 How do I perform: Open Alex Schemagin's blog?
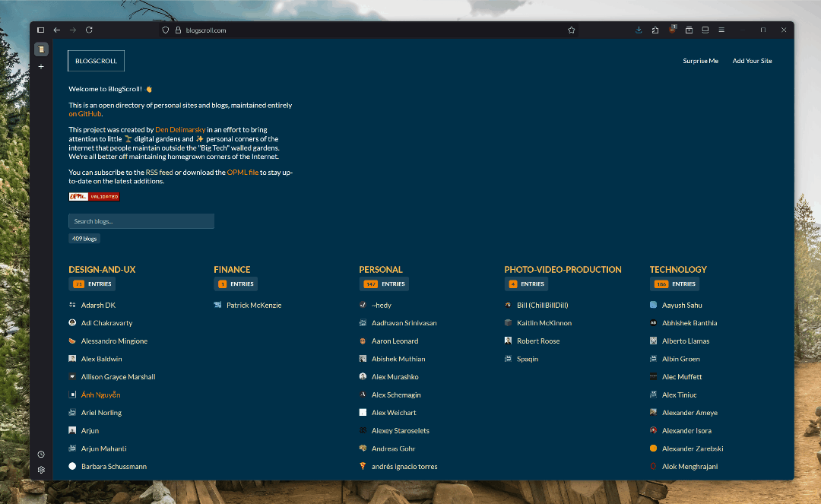point(396,395)
